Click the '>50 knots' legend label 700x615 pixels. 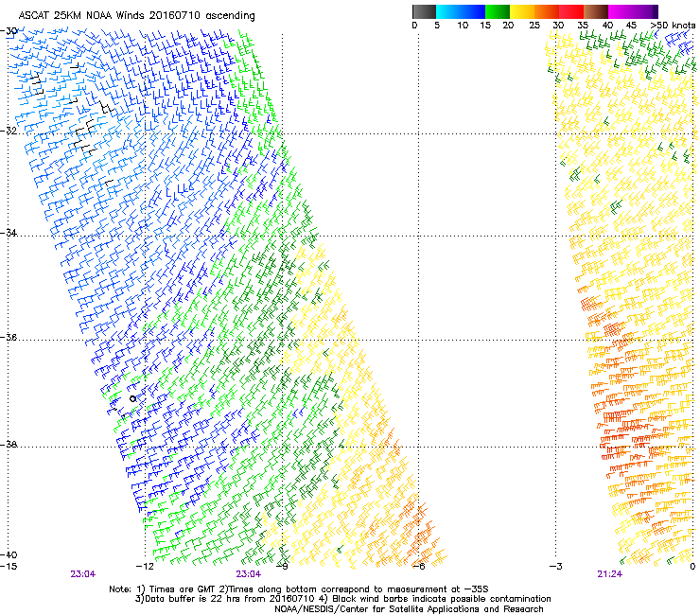673,26
